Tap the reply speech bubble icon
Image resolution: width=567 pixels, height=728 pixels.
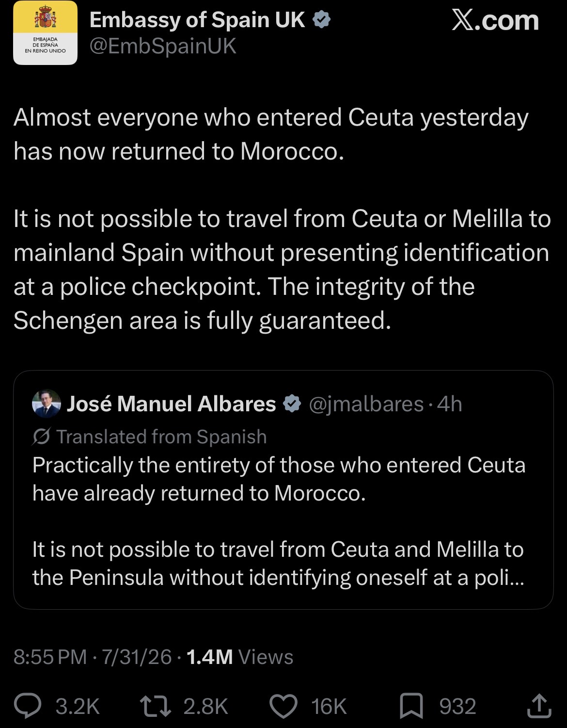(x=28, y=706)
